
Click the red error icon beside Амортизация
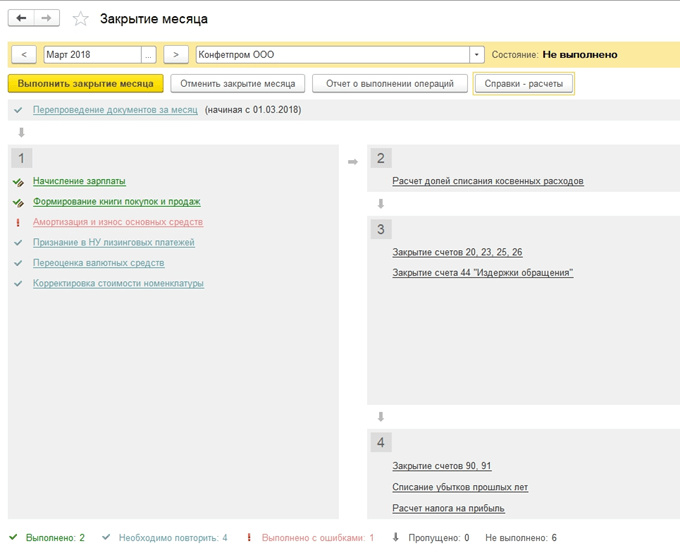18,222
